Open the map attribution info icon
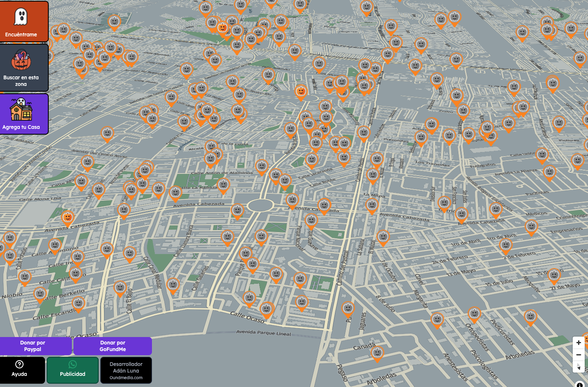 580,384
